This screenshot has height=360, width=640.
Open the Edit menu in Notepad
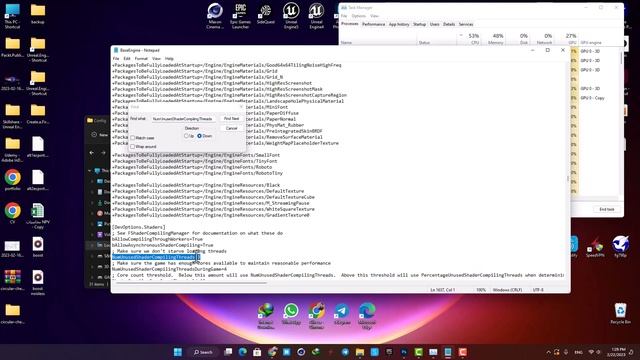pos(127,59)
